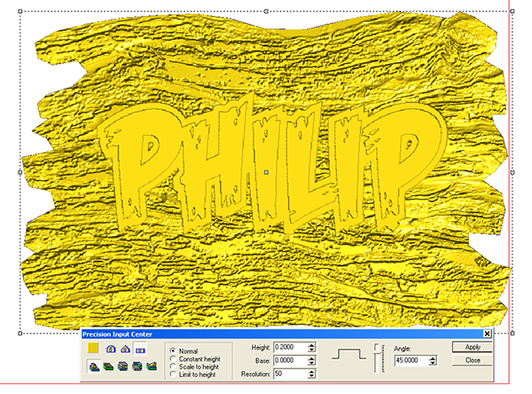Choose the last relief mode icon with yellow-green block

152,366
